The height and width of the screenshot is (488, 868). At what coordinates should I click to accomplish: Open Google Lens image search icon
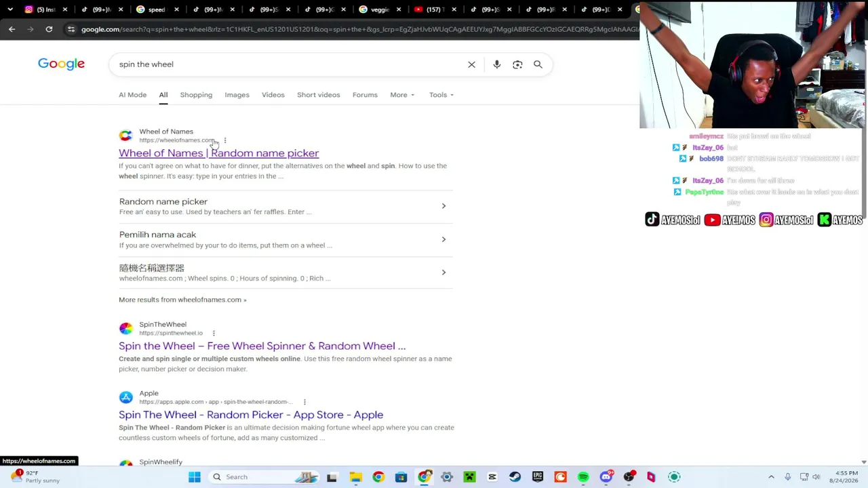[517, 64]
